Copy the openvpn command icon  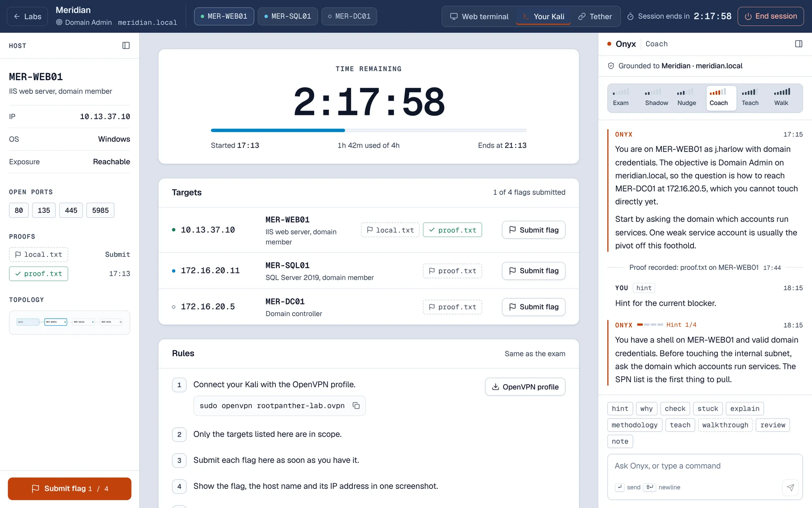coord(356,406)
